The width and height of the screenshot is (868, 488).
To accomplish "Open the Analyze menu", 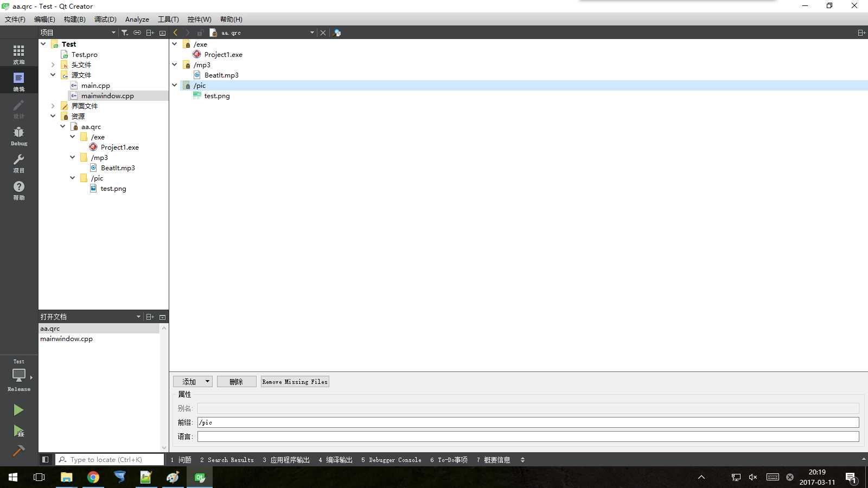I will (x=137, y=19).
